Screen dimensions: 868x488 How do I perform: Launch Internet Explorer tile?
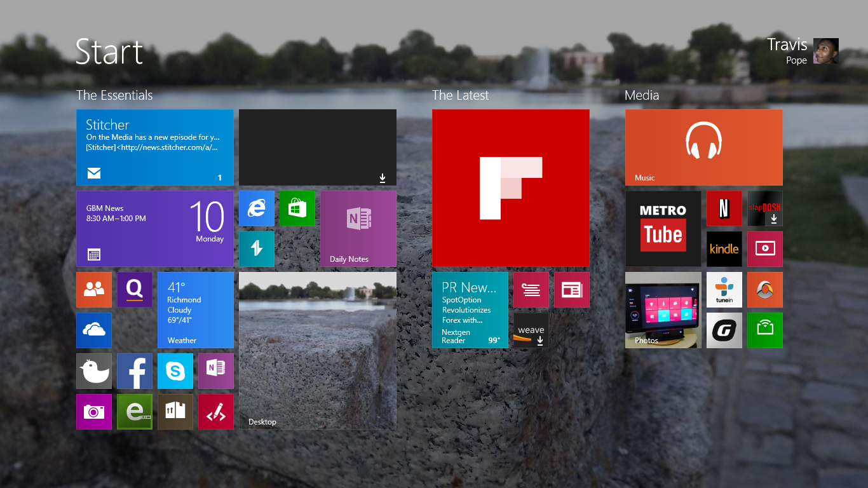[257, 208]
